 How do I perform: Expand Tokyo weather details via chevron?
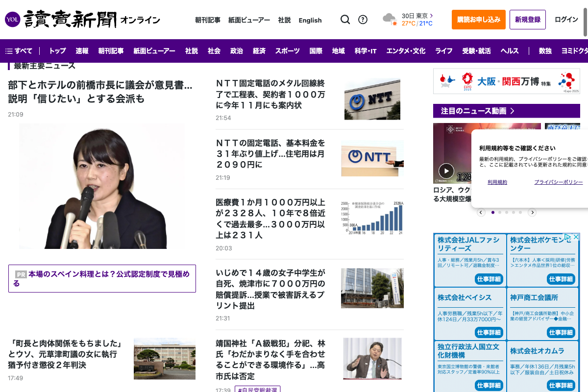[431, 16]
